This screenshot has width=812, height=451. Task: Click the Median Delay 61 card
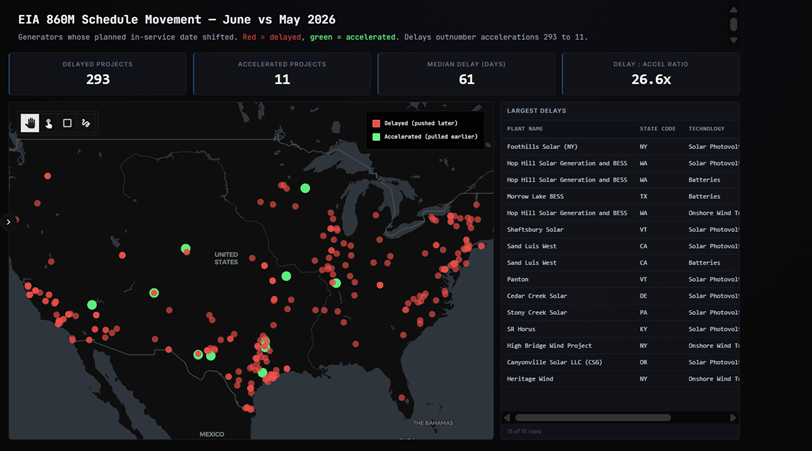(x=466, y=74)
